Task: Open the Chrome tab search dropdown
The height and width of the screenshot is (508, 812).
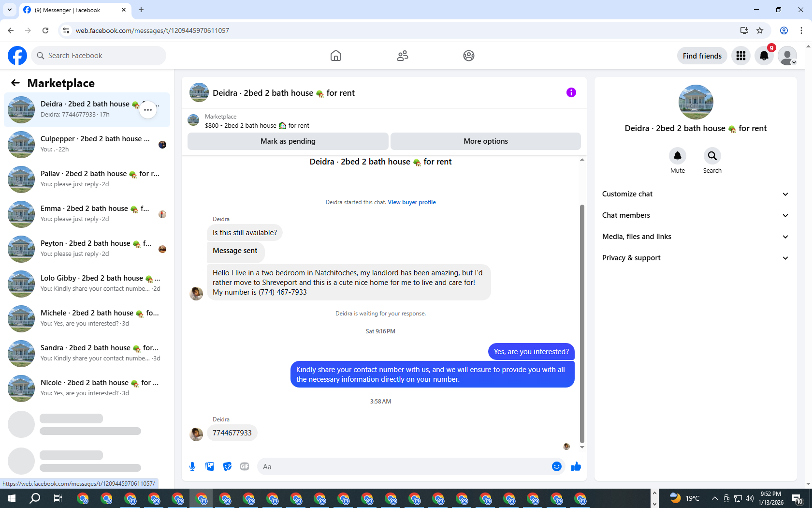Action: tap(9, 10)
